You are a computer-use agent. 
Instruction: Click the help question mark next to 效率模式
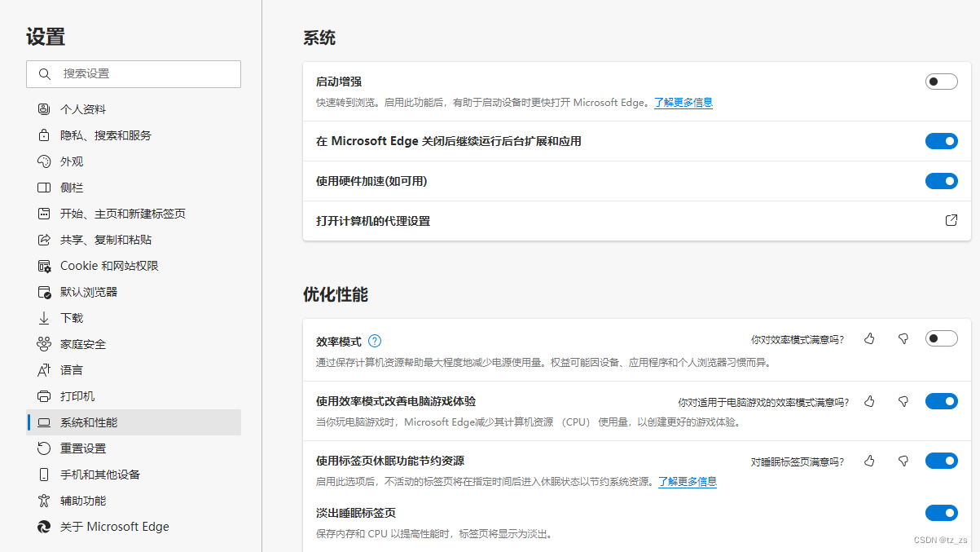coord(375,341)
